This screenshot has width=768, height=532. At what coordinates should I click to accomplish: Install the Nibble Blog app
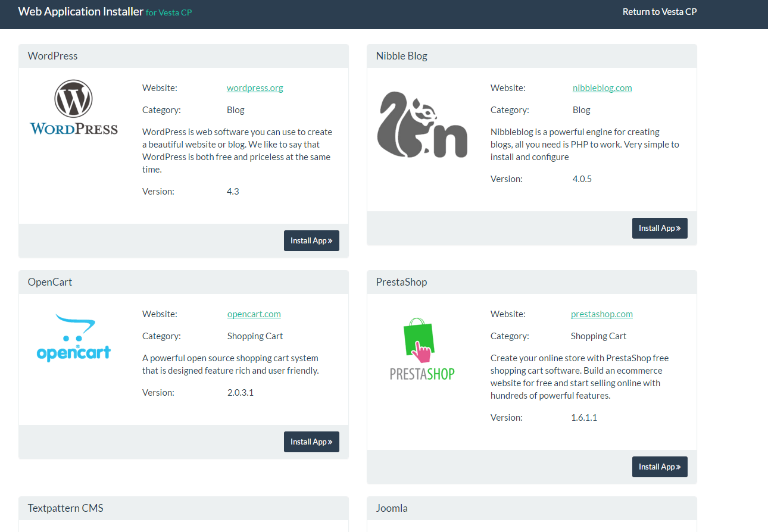coord(660,228)
